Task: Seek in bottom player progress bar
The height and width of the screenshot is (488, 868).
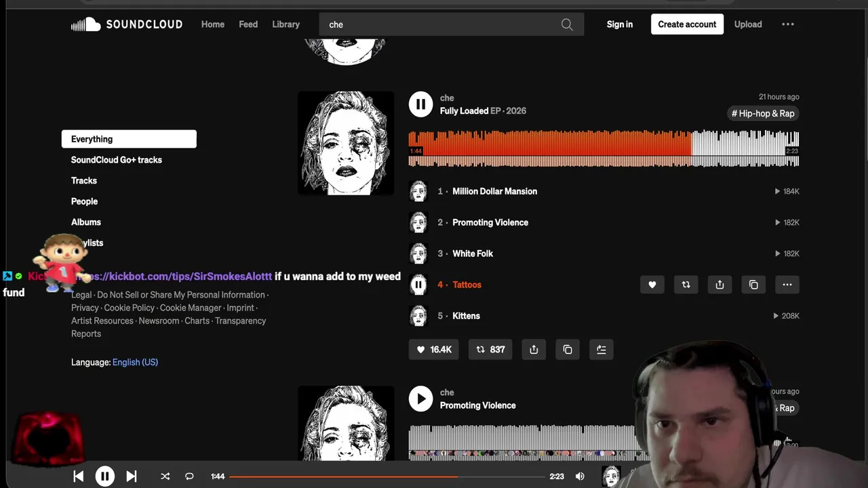Action: point(387,476)
